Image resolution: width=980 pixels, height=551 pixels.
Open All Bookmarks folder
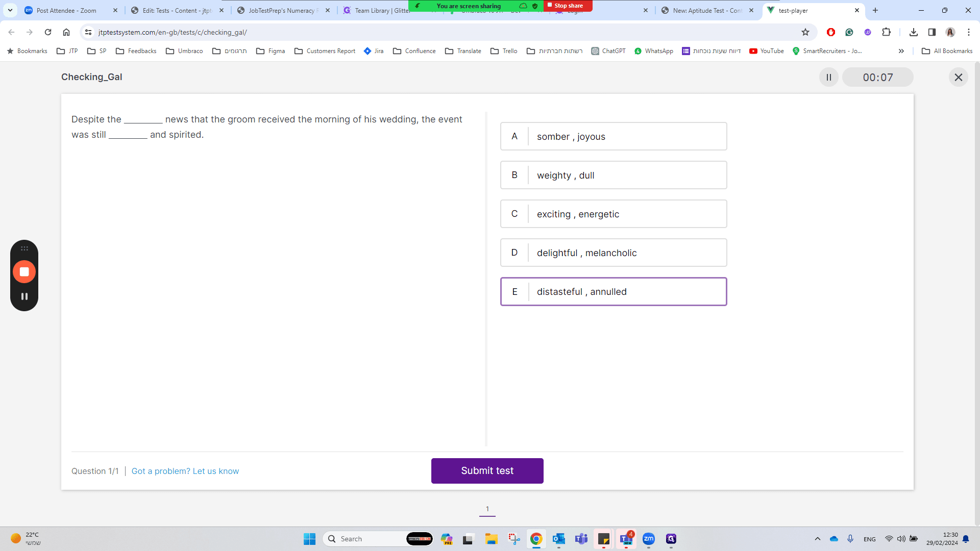tap(947, 51)
